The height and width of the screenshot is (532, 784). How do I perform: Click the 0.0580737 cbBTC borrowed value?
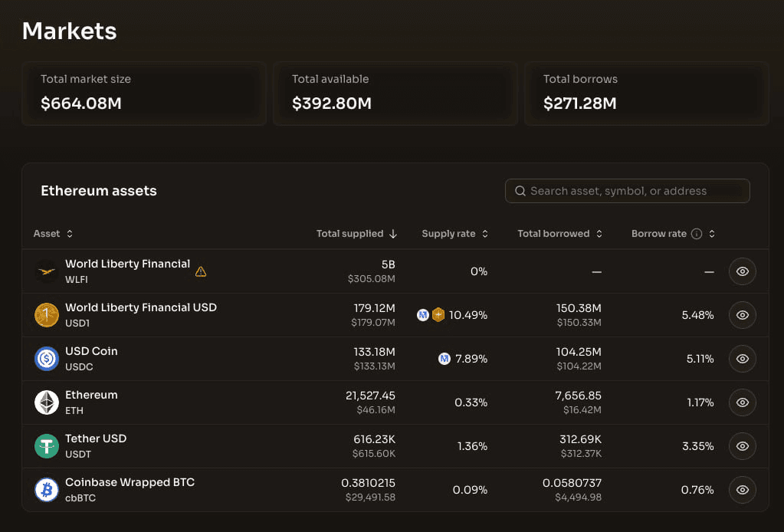pyautogui.click(x=572, y=483)
